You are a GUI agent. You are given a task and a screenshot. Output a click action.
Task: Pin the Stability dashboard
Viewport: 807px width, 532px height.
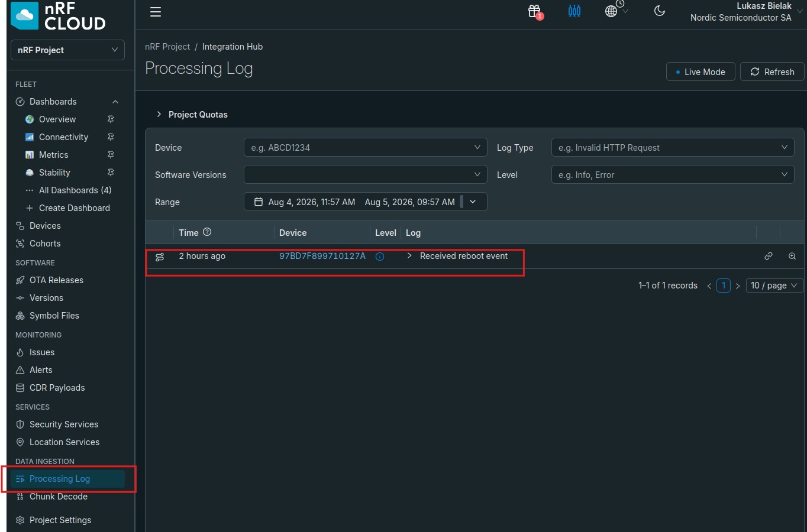point(111,173)
